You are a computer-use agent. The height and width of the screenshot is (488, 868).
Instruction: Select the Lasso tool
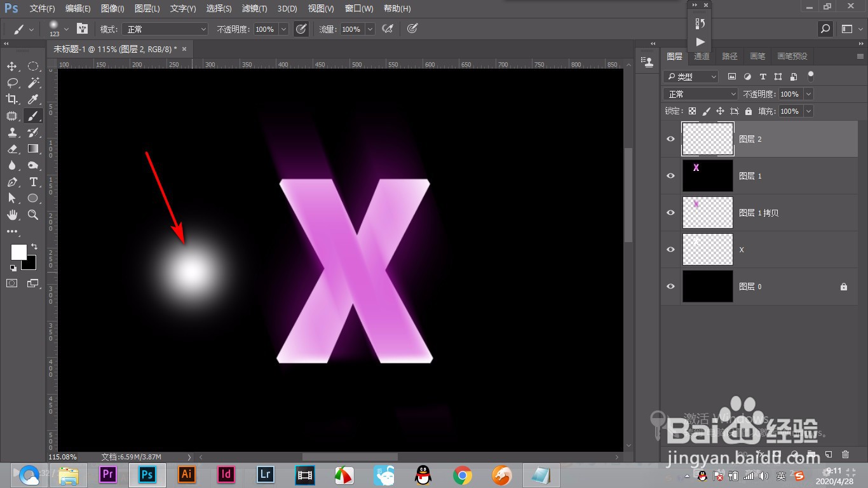[12, 83]
